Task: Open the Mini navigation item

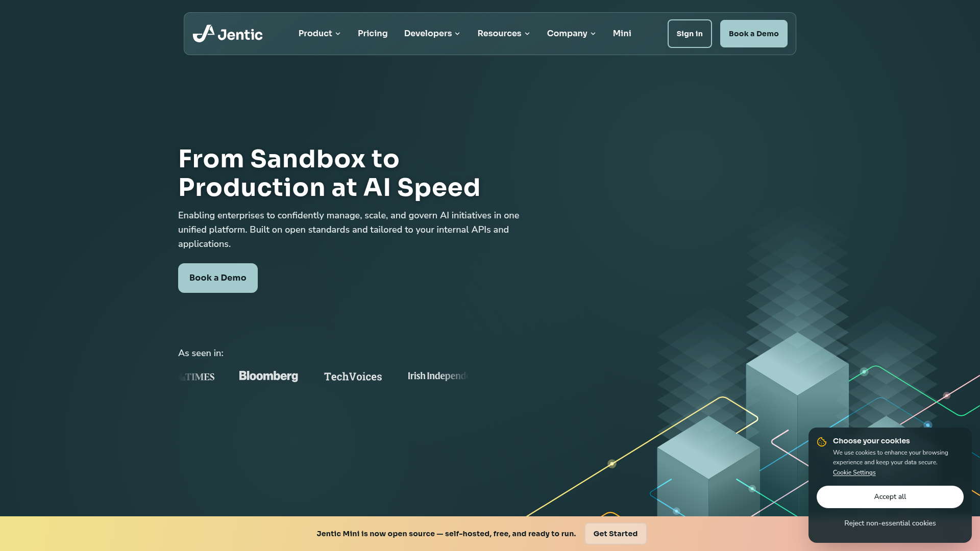Action: click(x=622, y=33)
